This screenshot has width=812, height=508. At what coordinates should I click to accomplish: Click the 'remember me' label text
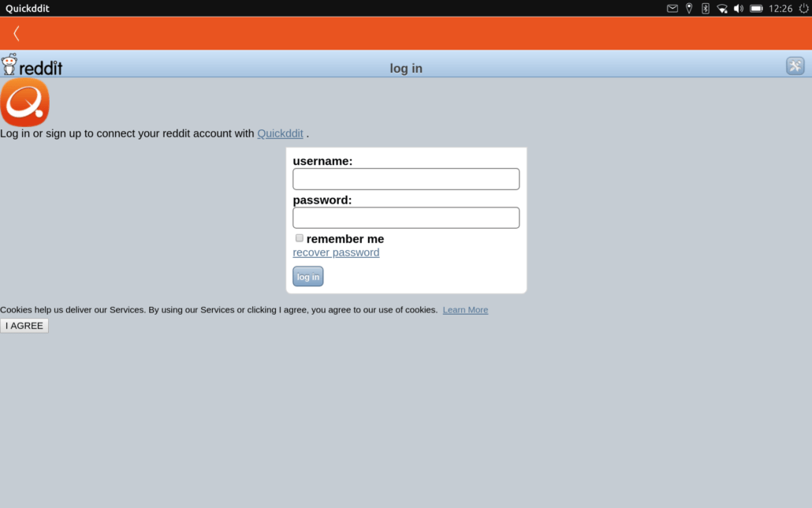click(345, 239)
